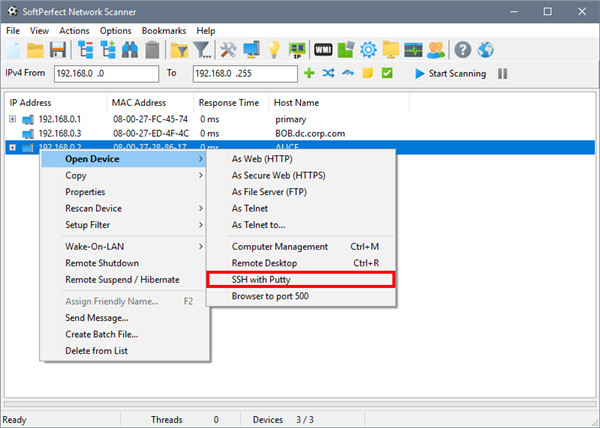Viewport: 600px width, 428px height.
Task: Open the blue gear settings icon
Action: 367,50
